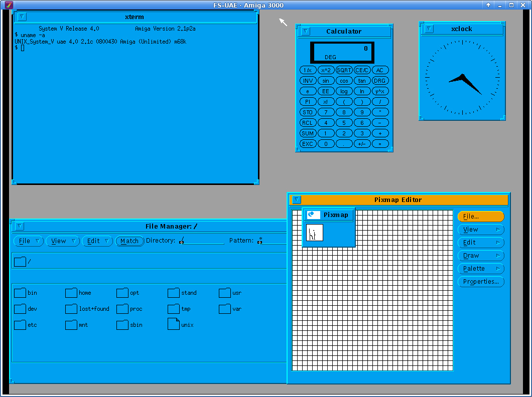This screenshot has width=532, height=397.
Task: Click the EXC key on Calculator
Action: [308, 144]
